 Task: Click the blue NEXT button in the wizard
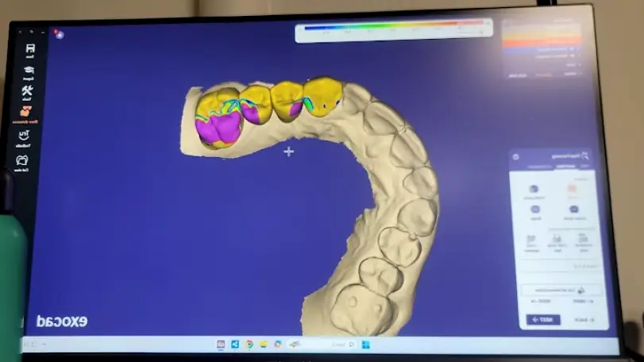[543, 319]
